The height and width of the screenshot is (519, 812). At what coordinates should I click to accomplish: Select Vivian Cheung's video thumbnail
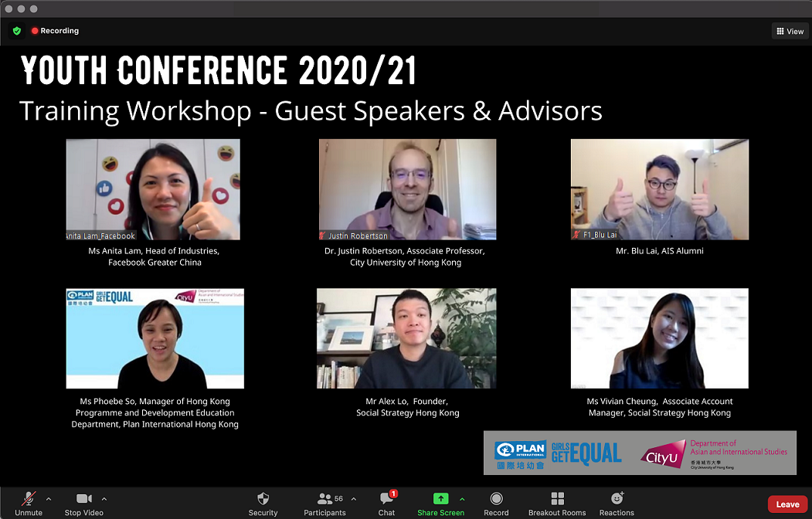(660, 338)
